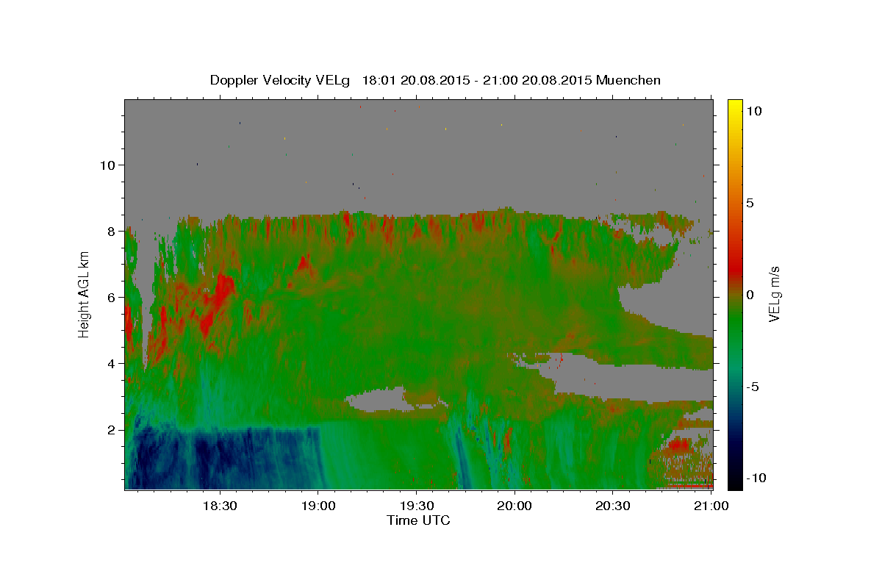Click the 19:00 time tick label

318,506
